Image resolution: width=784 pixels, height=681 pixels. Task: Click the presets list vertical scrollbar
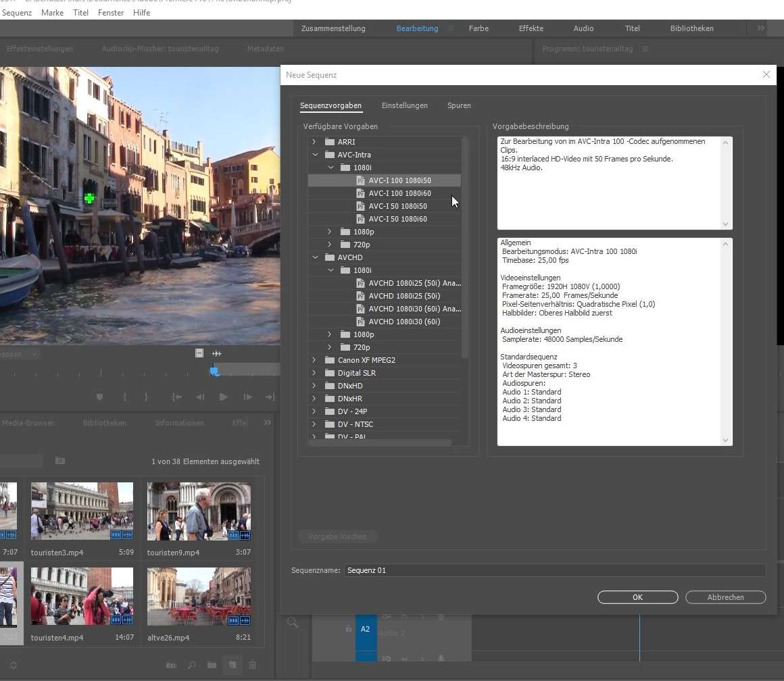point(465,248)
